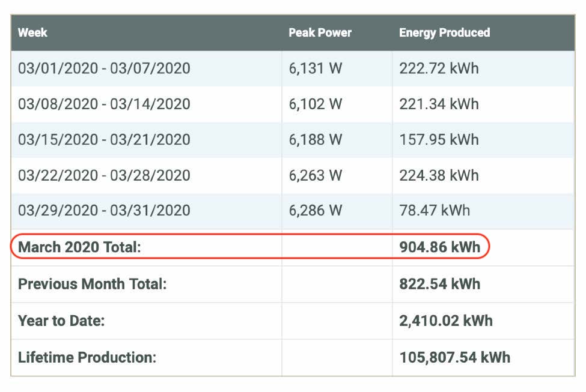586x392 pixels.
Task: Click the March 2020 Total label
Action: pos(79,247)
